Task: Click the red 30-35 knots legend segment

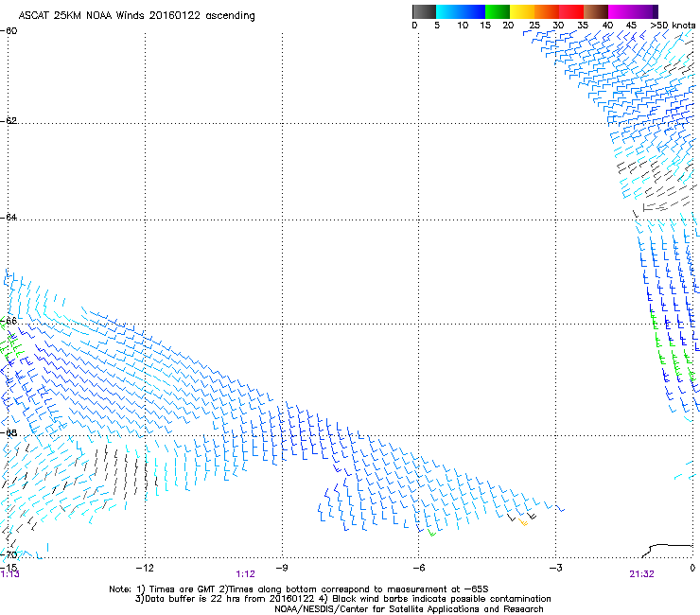Action: pos(571,11)
